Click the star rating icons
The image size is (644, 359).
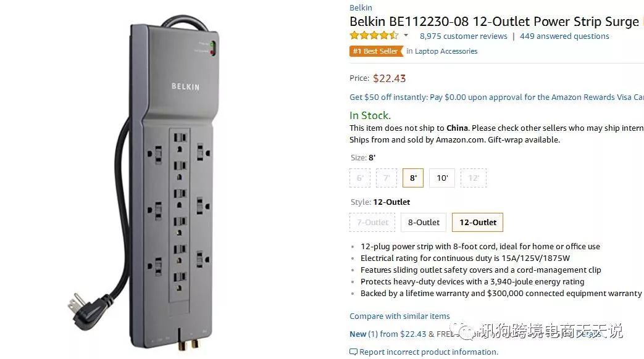pyautogui.click(x=374, y=36)
